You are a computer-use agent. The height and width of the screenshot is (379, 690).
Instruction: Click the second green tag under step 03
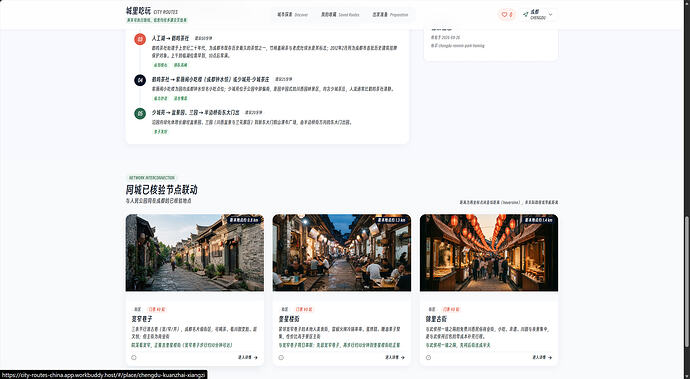click(x=180, y=65)
